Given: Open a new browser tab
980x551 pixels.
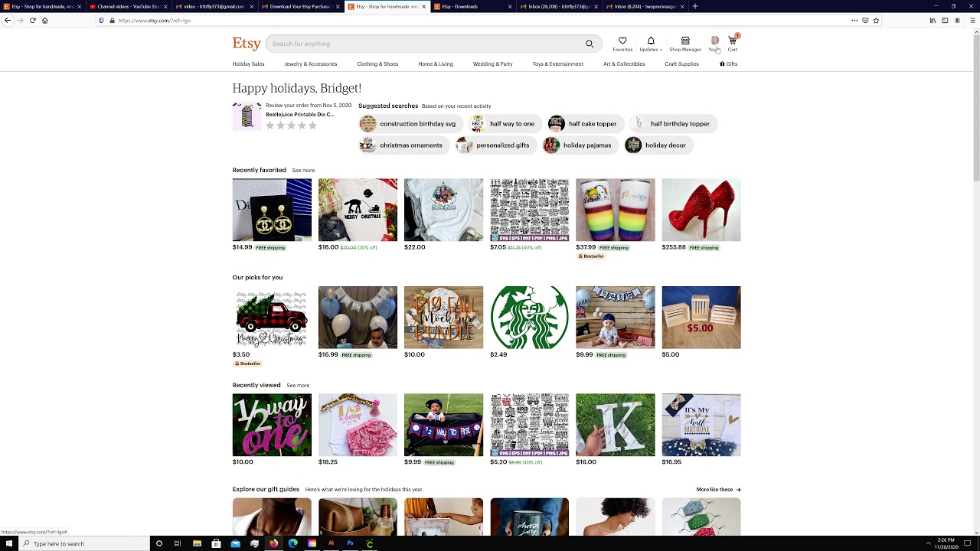Looking at the screenshot, I should 695,6.
